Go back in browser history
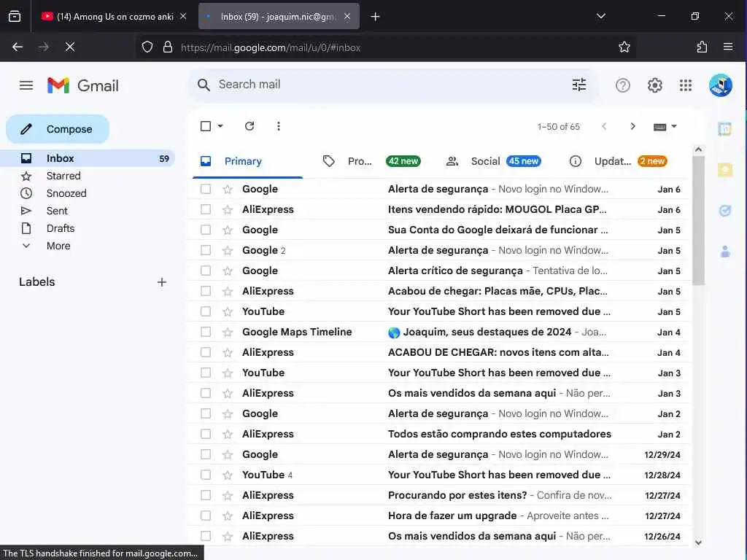 [18, 47]
